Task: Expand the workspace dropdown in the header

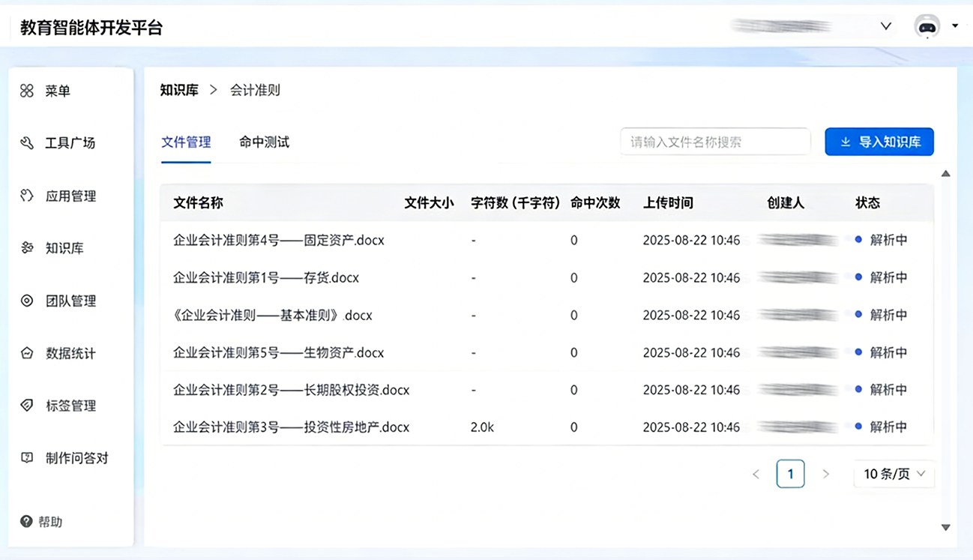Action: click(x=886, y=25)
